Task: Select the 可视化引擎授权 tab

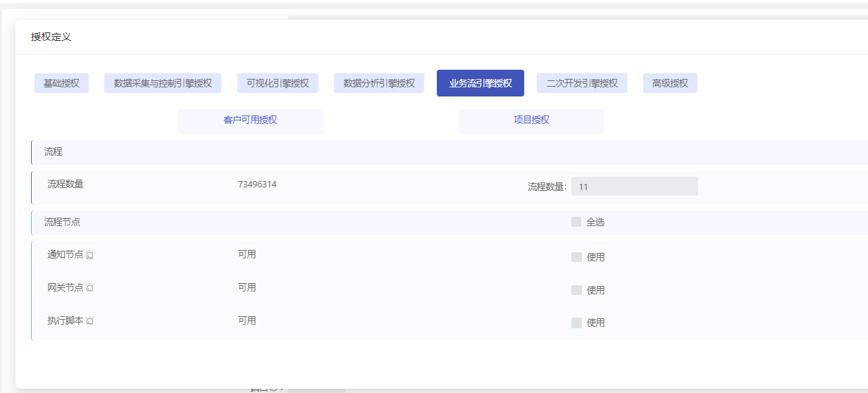Action: click(x=278, y=83)
